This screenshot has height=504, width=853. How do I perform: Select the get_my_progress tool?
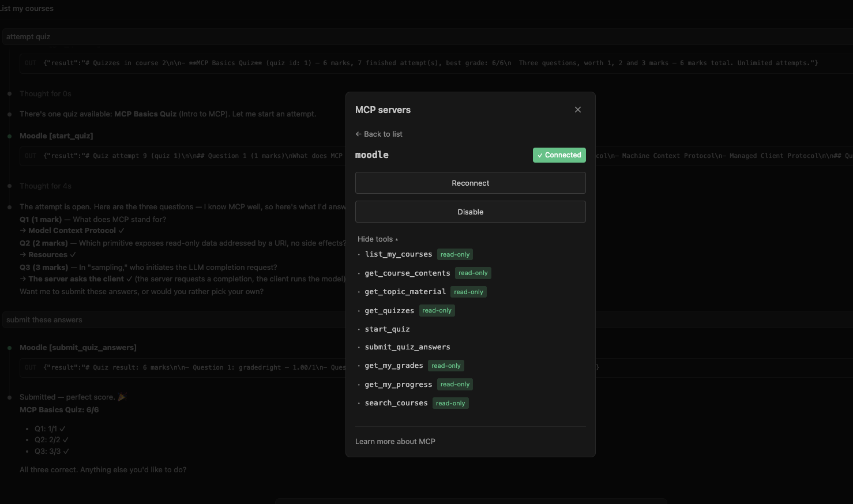399,385
